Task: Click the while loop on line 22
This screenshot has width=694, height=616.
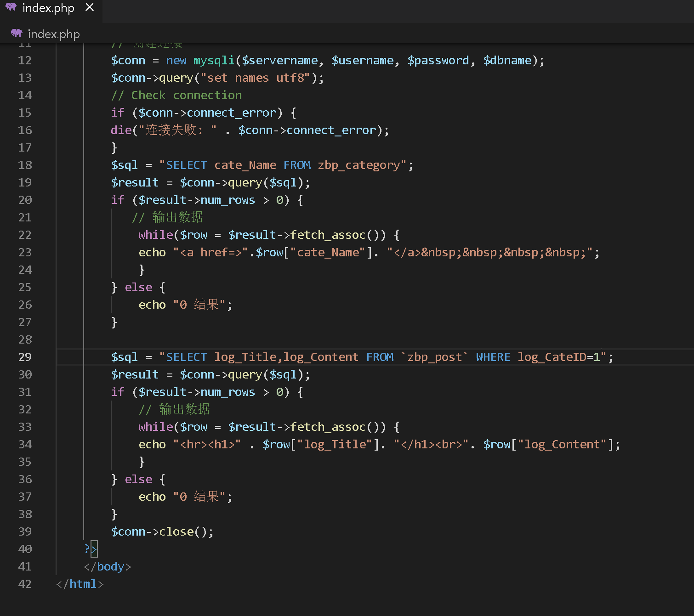Action: tap(269, 235)
